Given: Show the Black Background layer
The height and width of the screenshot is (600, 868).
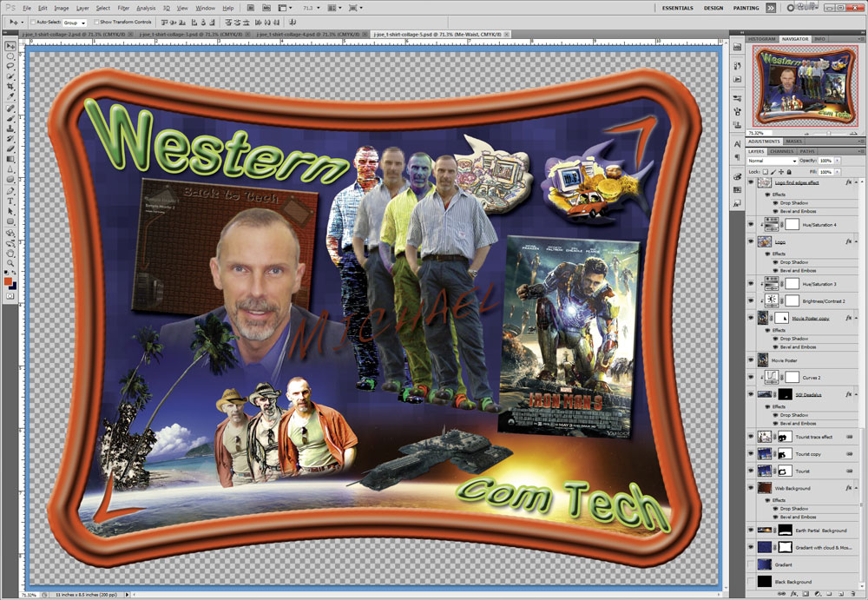Looking at the screenshot, I should (x=751, y=582).
